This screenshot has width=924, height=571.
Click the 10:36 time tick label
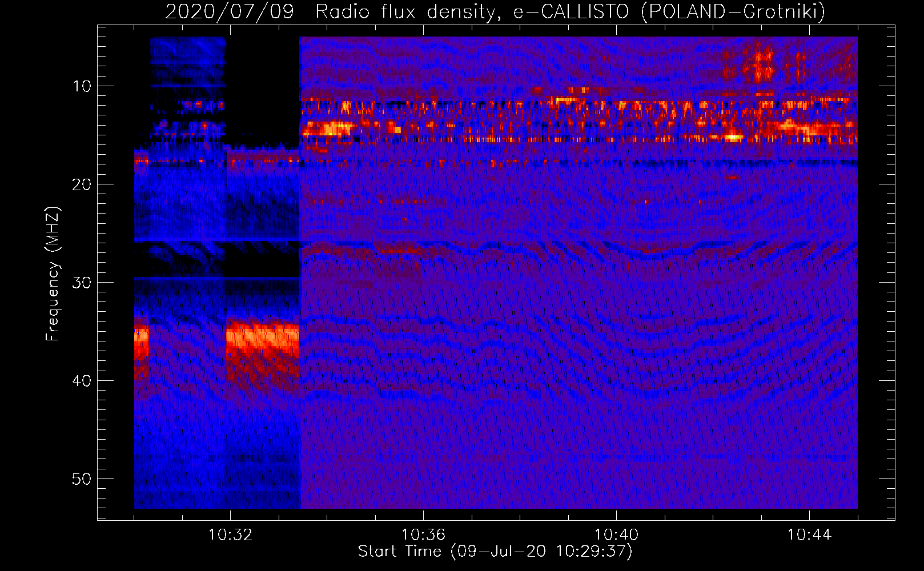pyautogui.click(x=423, y=534)
